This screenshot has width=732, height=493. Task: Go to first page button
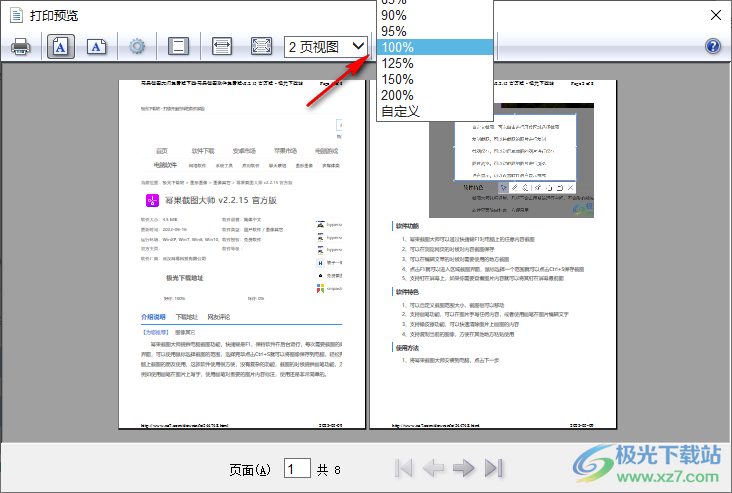coord(403,468)
